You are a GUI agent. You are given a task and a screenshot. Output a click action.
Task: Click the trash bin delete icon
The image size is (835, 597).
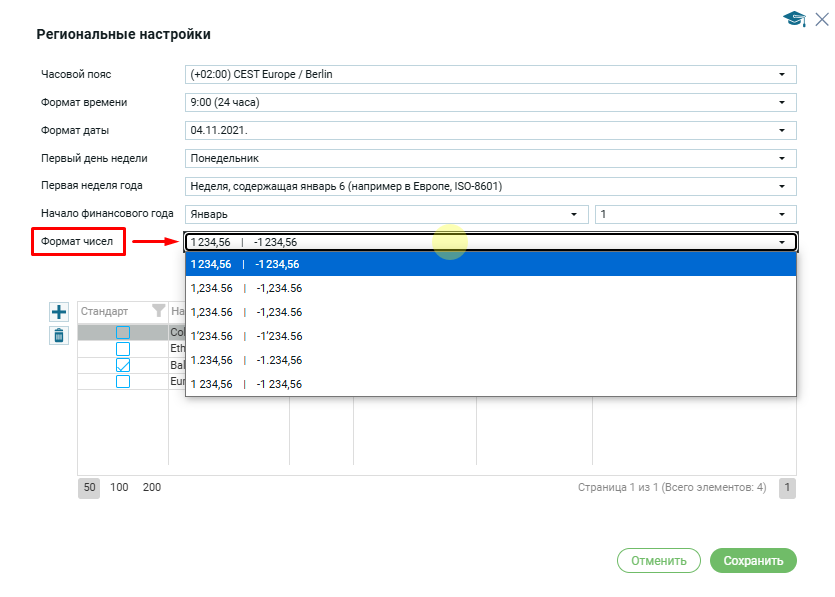pyautogui.click(x=59, y=336)
